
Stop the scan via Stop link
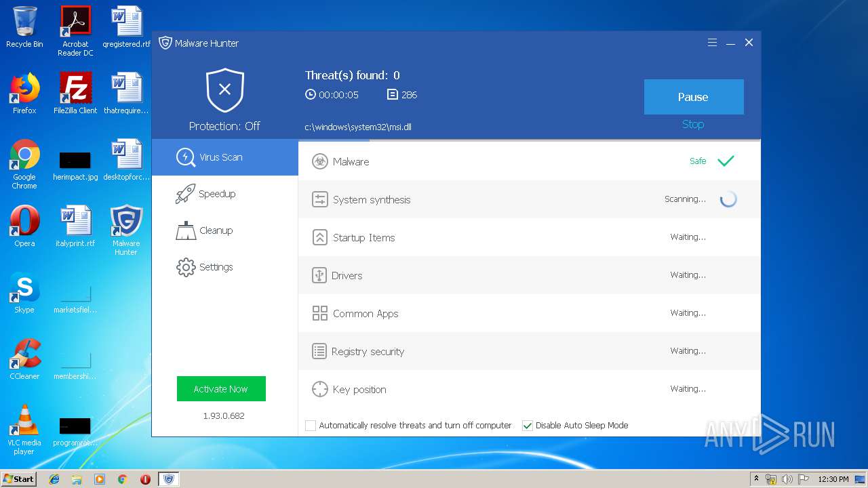pos(693,125)
